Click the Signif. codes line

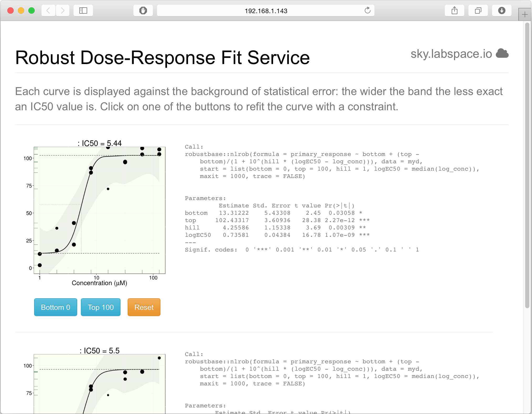pos(302,250)
